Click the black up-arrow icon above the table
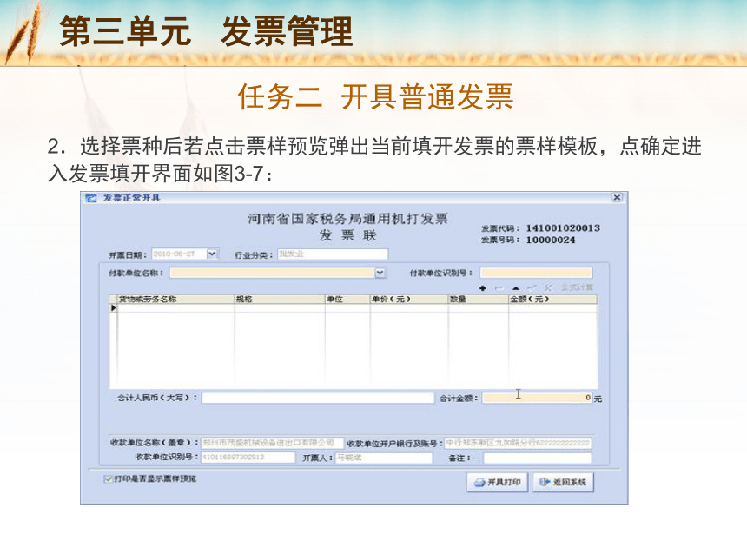Viewport: 747px width, 560px height. [516, 288]
